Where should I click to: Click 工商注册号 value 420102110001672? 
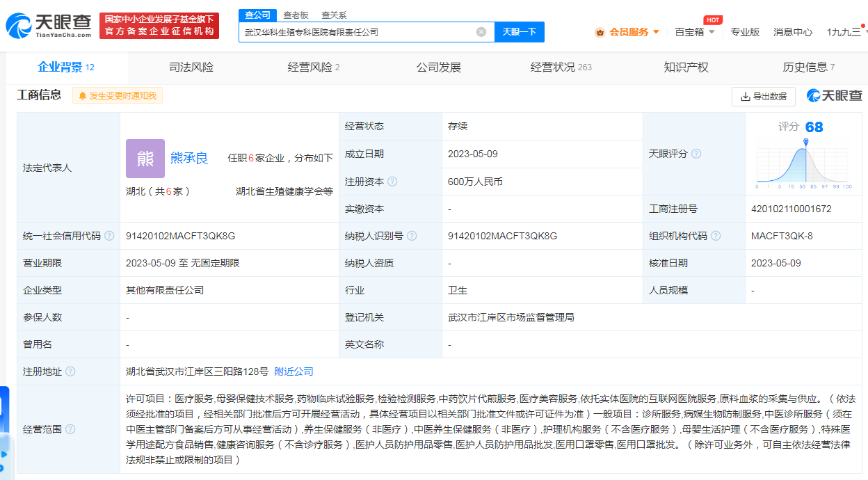pyautogui.click(x=791, y=209)
